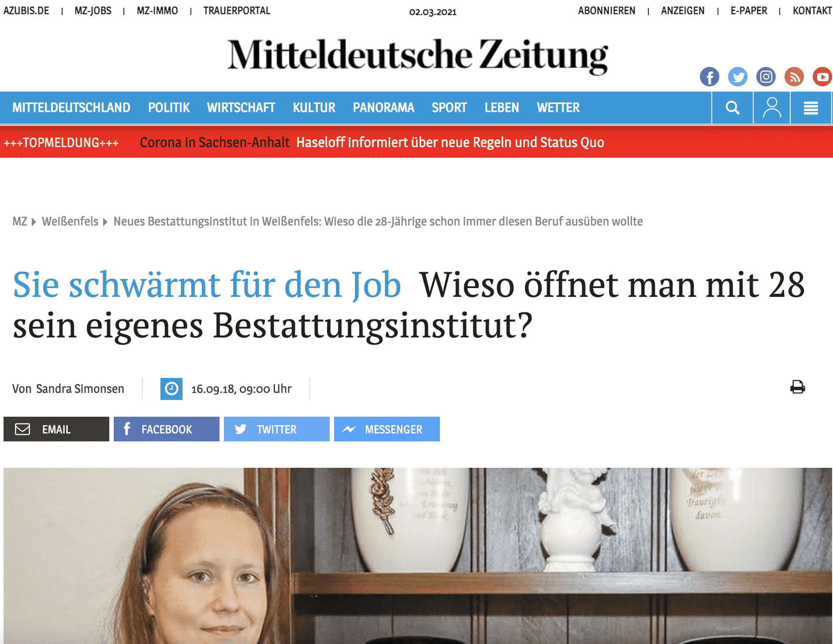Open the user account icon

click(x=772, y=107)
